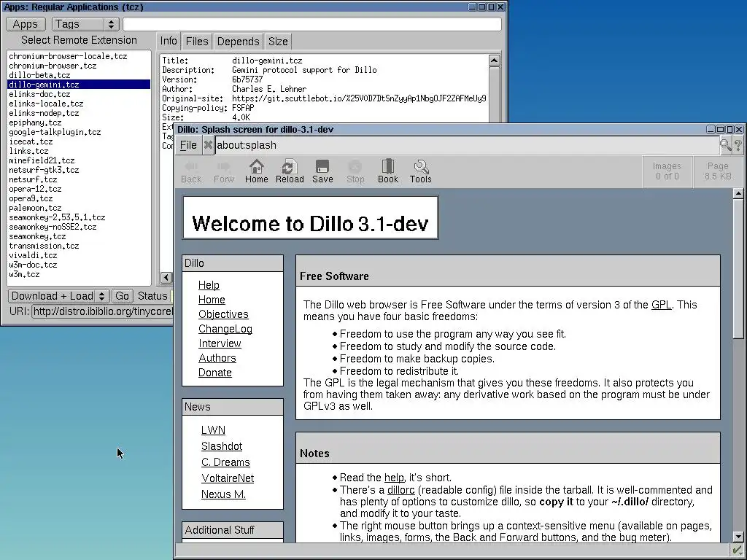Expand the Download + Load dropdown
The width and height of the screenshot is (747, 560).
click(58, 296)
